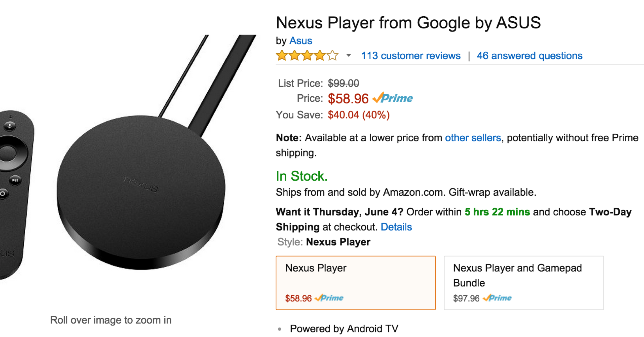
Task: Click the nexus logo on the player
Action: [140, 185]
